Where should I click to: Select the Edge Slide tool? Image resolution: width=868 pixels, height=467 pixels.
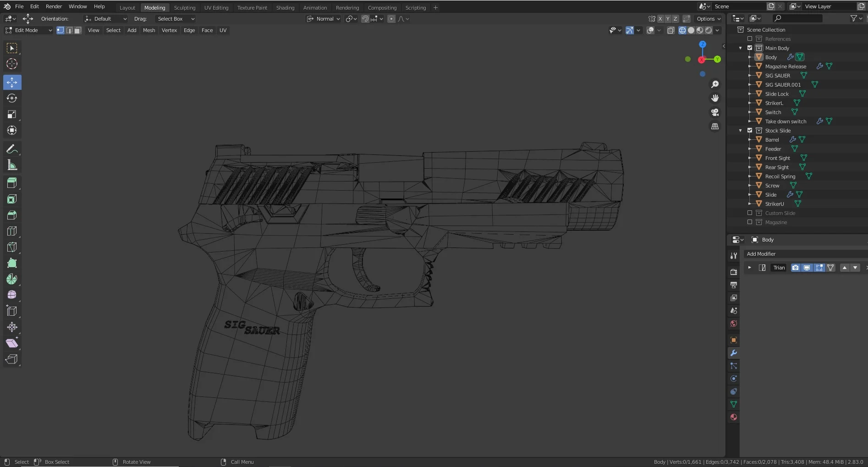tap(12, 311)
